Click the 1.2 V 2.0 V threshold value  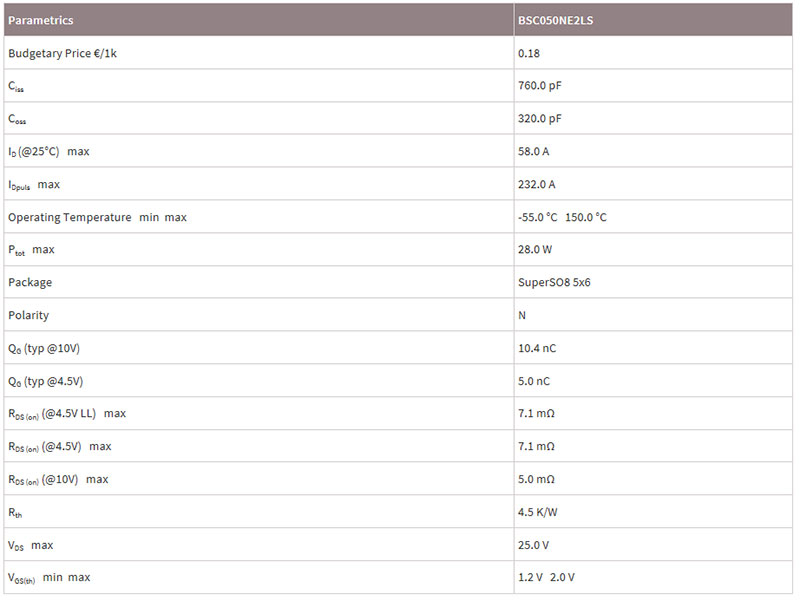(546, 578)
